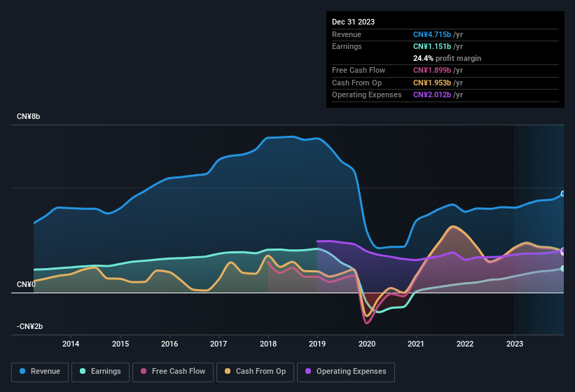Click the CN¥1.899b free cash flow value

(432, 70)
